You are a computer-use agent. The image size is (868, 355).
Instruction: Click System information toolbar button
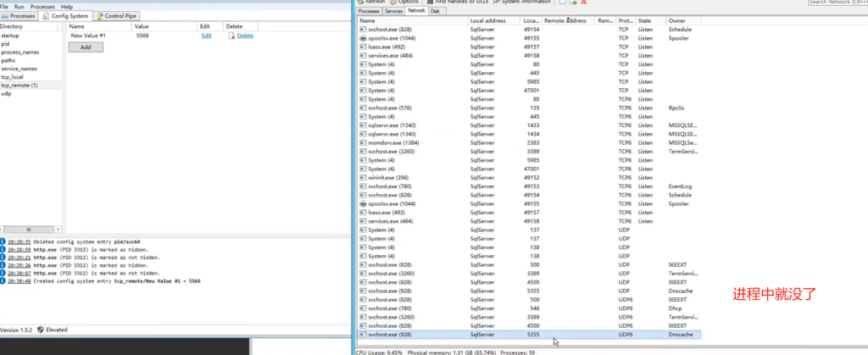pos(521,3)
